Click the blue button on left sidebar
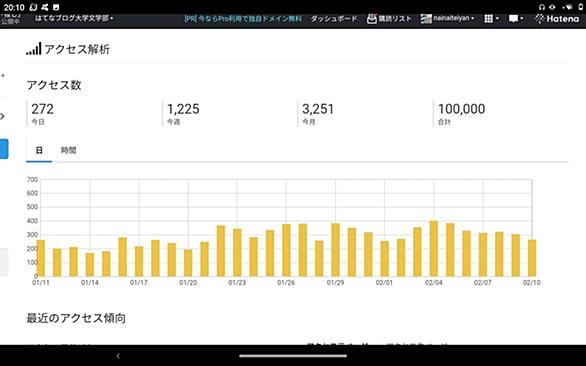The image size is (586, 366). 4,149
